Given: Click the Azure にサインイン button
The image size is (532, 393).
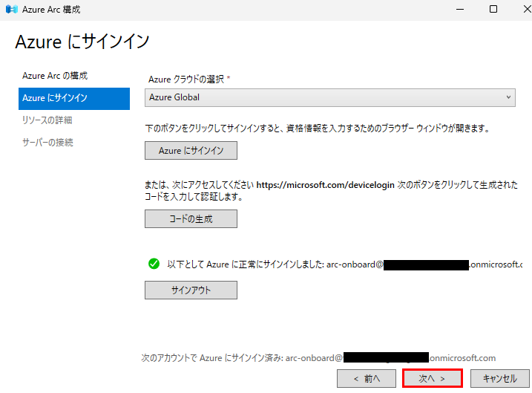Looking at the screenshot, I should pos(191,151).
